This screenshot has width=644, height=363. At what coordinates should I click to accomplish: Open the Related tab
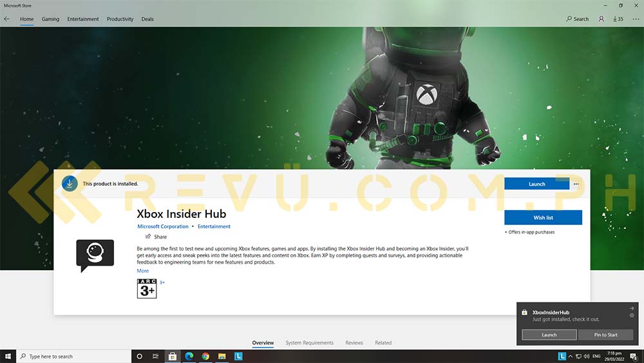click(383, 342)
